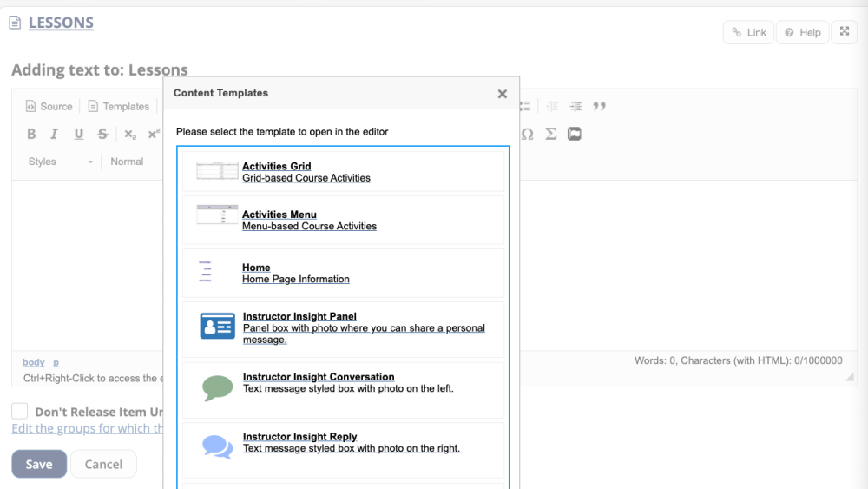Image resolution: width=868 pixels, height=489 pixels.
Task: Pick the Instructor Insight Reply template
Action: (343, 450)
